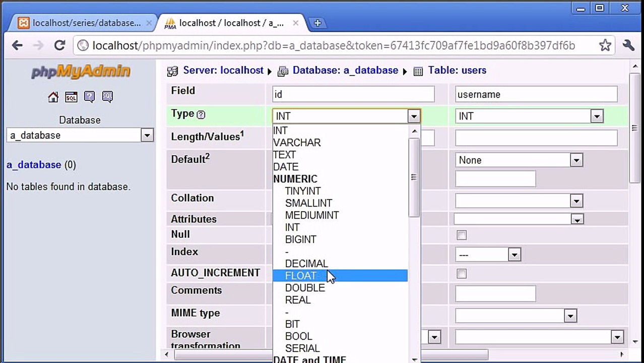Viewport: 644px width, 363px height.
Task: Click the type list scrollbar thumb
Action: coord(414,177)
